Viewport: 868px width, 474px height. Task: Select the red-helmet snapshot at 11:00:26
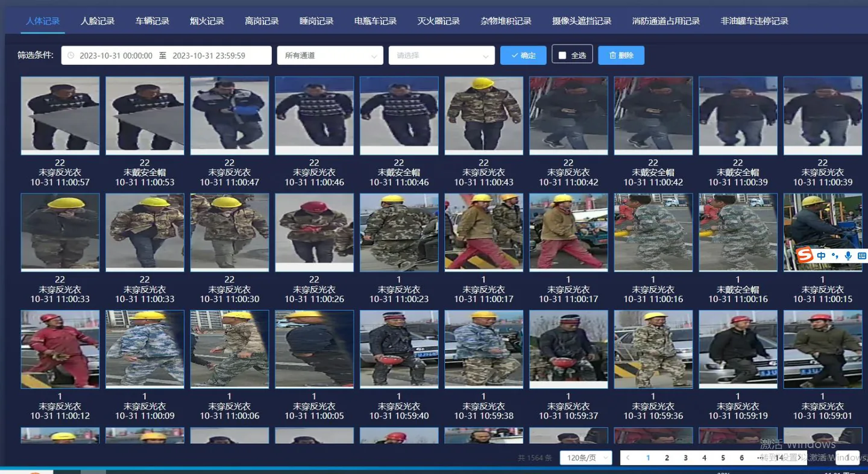pos(314,232)
